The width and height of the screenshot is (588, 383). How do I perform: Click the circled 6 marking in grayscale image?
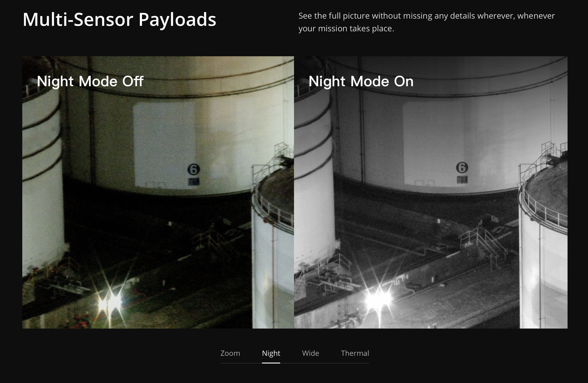(462, 167)
